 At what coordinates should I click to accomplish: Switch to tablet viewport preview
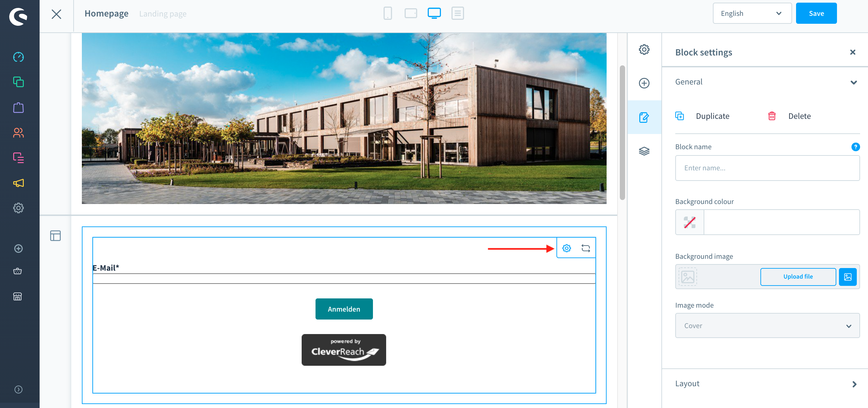point(411,14)
